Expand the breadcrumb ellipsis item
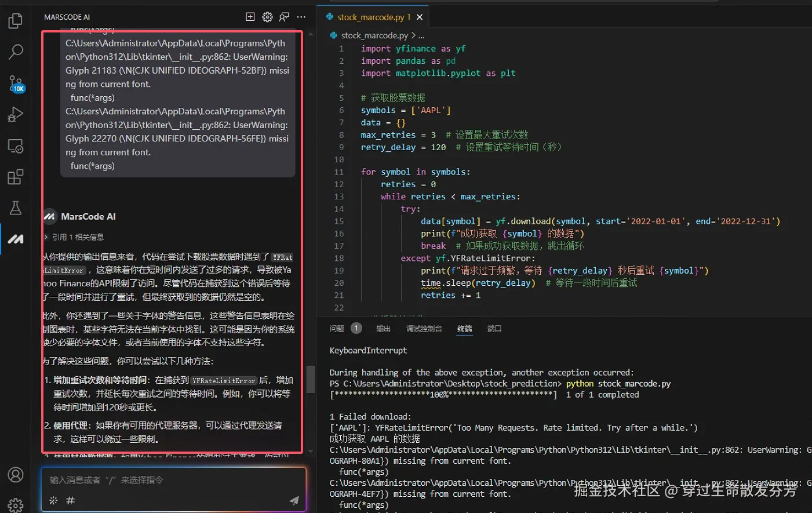812x513 pixels. coord(421,35)
